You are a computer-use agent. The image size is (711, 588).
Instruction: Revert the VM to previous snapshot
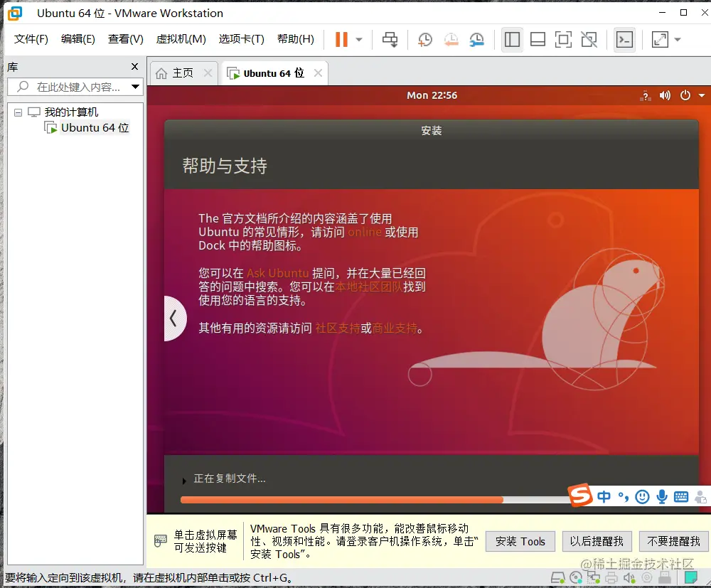451,39
